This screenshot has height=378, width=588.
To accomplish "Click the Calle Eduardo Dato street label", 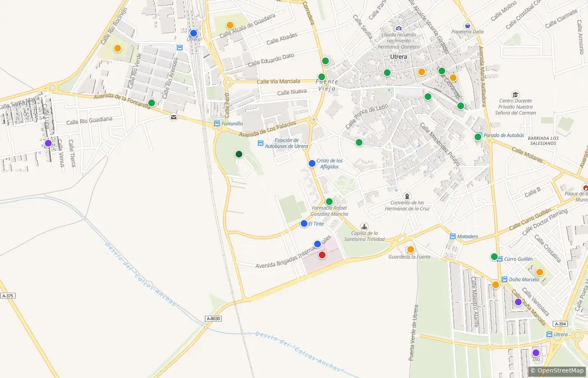I will [271, 60].
